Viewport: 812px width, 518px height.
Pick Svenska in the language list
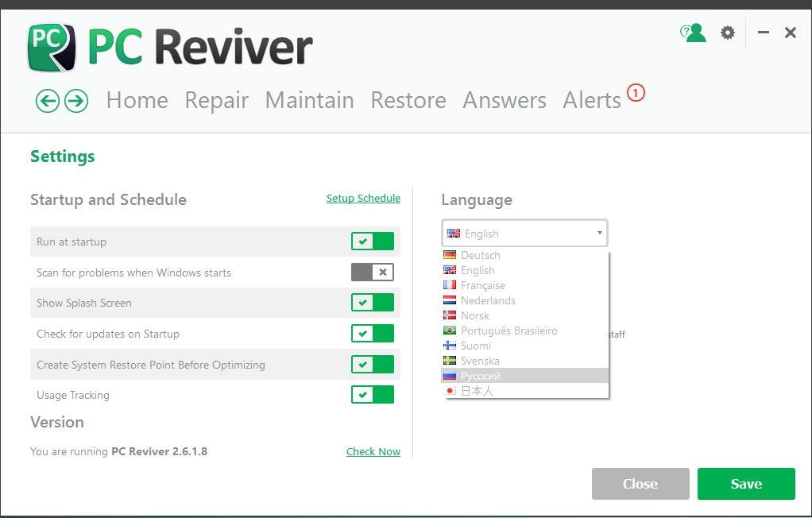524,361
